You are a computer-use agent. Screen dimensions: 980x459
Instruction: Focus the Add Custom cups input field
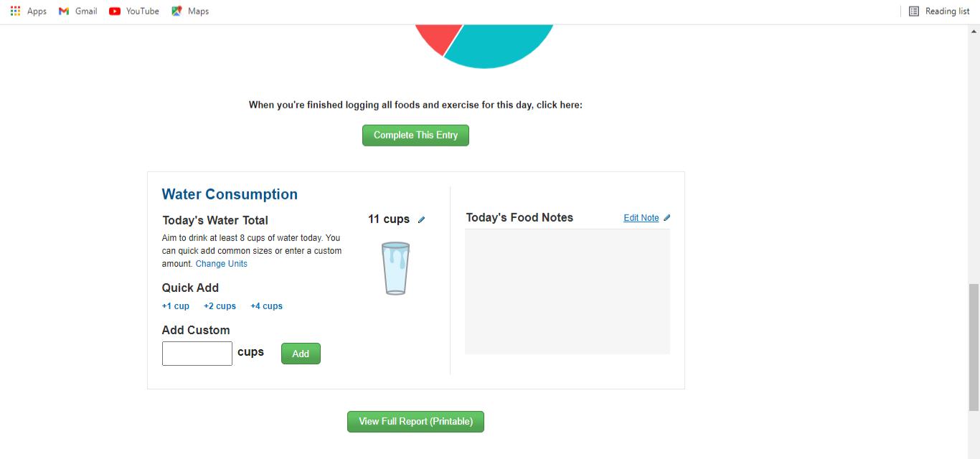[197, 354]
